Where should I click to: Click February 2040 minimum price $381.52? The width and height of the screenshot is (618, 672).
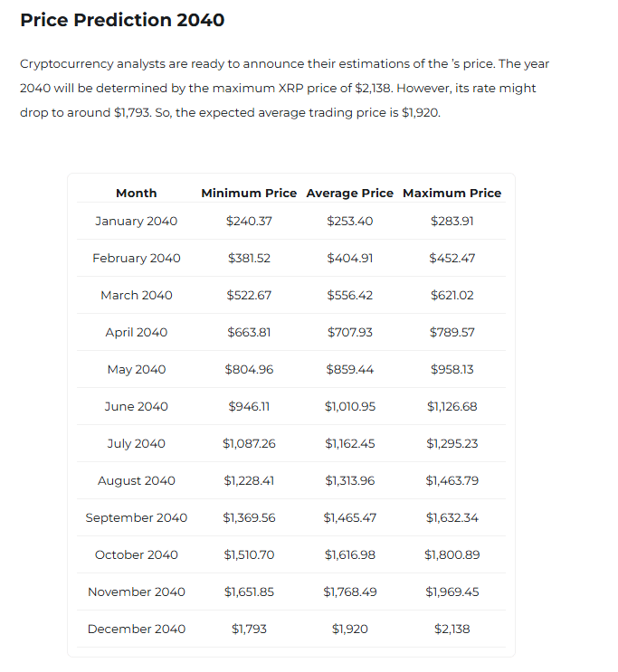pyautogui.click(x=249, y=258)
